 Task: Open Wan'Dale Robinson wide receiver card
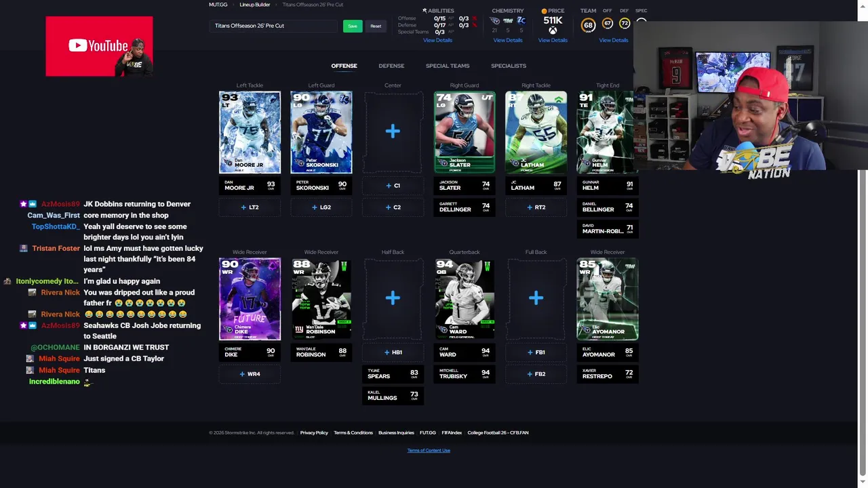coord(321,299)
